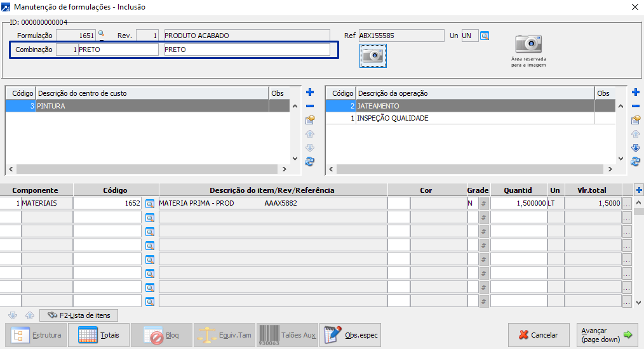Refresh the operations list
The height and width of the screenshot is (349, 644).
pyautogui.click(x=635, y=162)
